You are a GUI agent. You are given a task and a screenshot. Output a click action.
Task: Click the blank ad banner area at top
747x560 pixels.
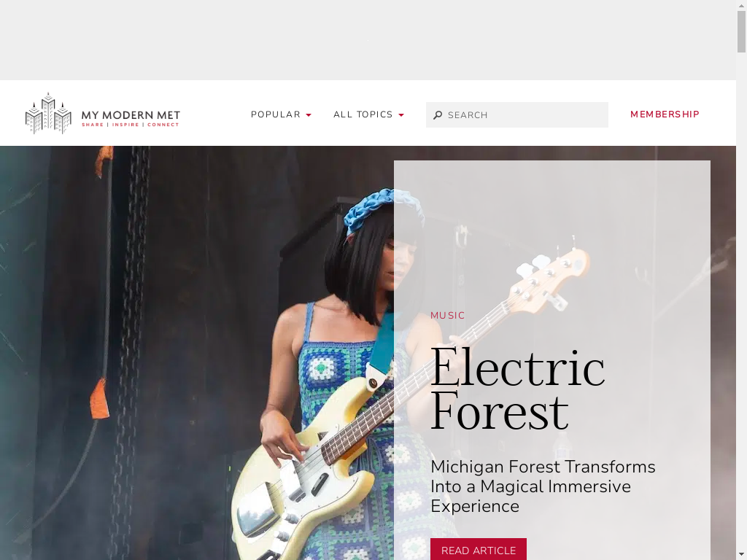click(x=368, y=40)
